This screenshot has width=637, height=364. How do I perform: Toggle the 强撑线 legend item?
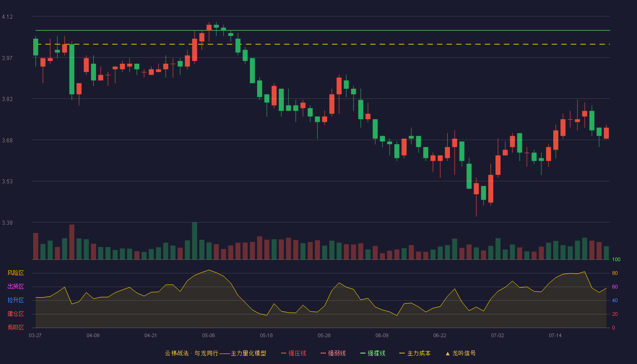click(x=373, y=353)
